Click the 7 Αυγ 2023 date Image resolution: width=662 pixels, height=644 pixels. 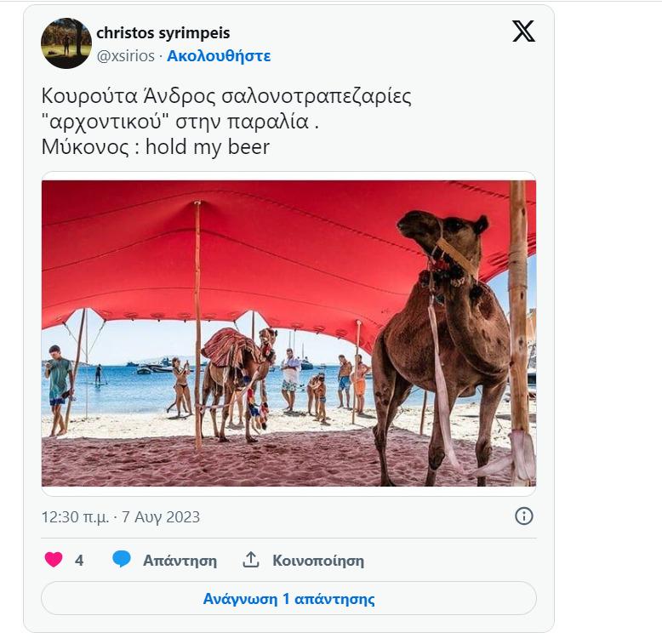coord(162,517)
